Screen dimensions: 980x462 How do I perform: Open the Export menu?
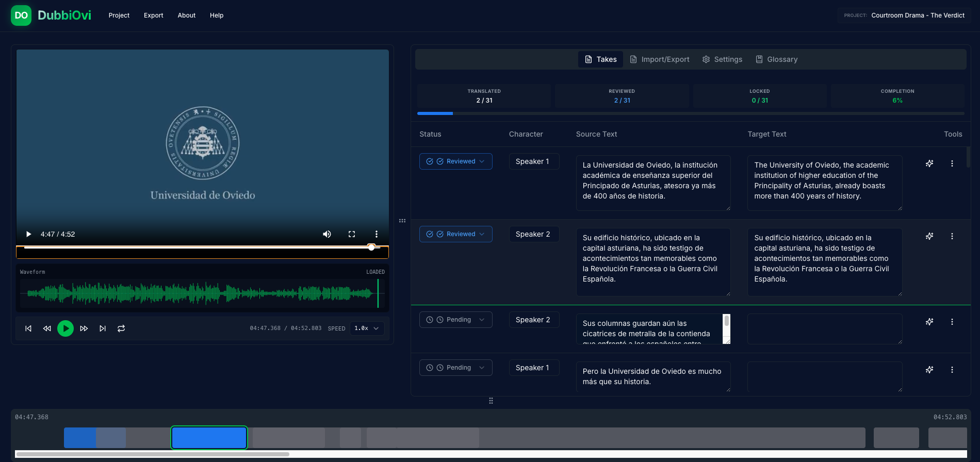click(154, 15)
